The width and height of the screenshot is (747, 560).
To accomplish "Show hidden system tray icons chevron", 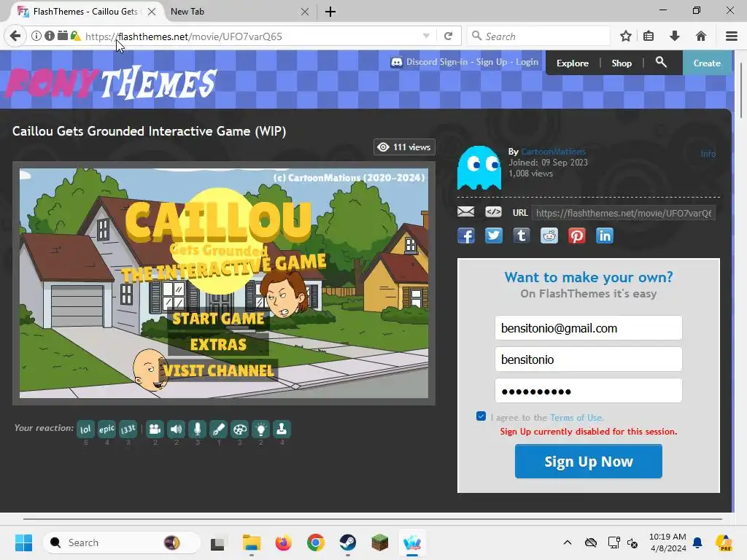I will click(x=568, y=542).
